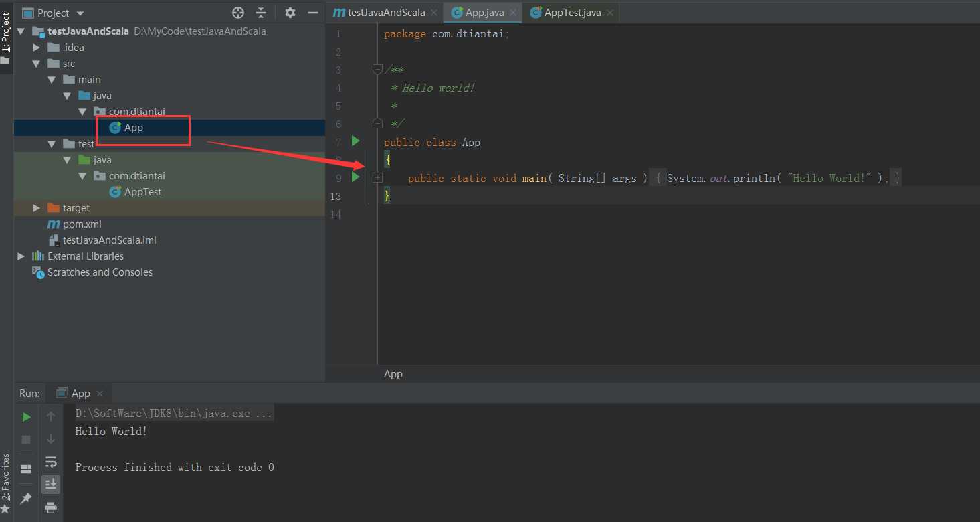Image resolution: width=980 pixels, height=522 pixels.
Task: Rerun App with green play button
Action: tap(26, 417)
